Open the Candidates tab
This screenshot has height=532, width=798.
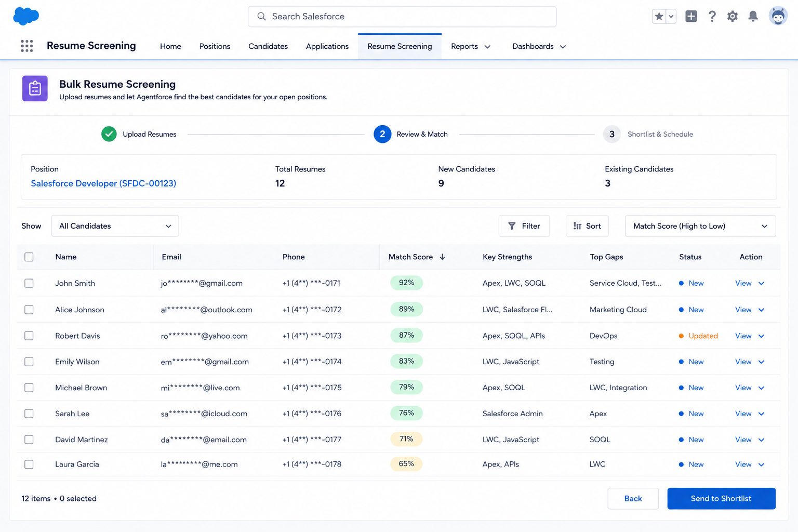click(x=268, y=46)
